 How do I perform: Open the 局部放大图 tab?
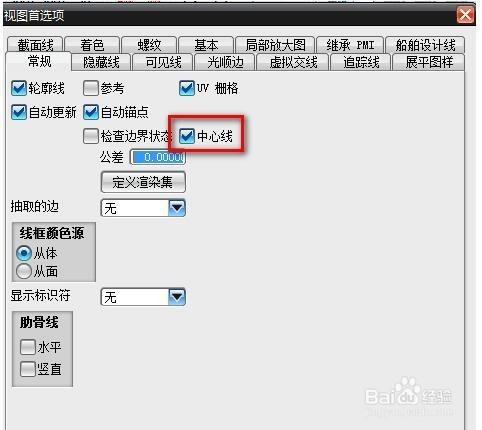coord(275,45)
